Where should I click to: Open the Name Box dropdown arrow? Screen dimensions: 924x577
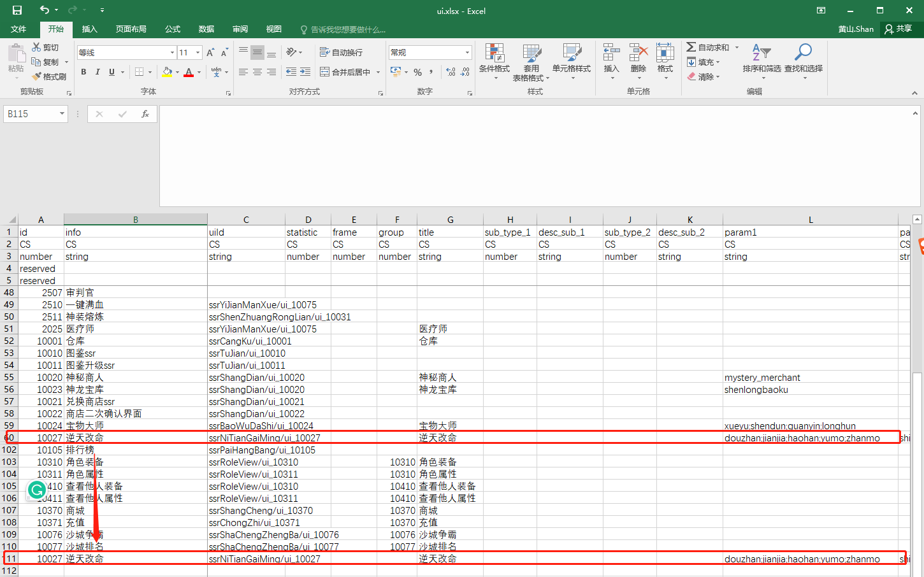click(62, 114)
